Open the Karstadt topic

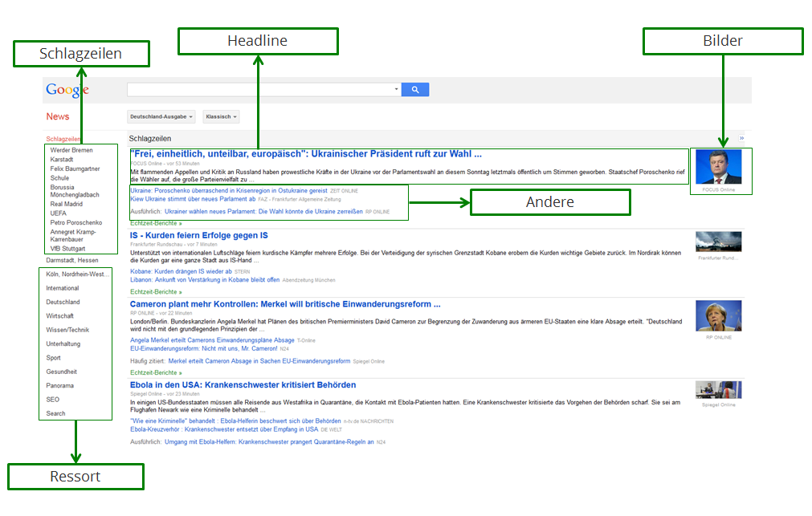62,160
